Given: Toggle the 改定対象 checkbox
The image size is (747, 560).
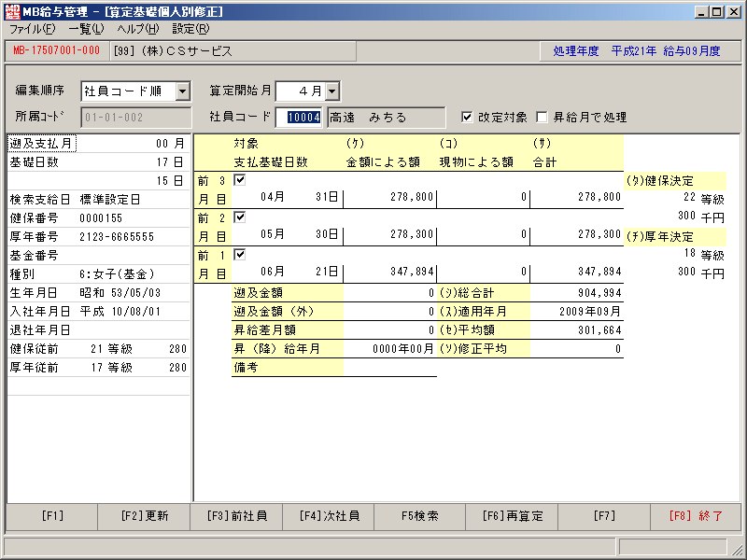Looking at the screenshot, I should [x=467, y=118].
